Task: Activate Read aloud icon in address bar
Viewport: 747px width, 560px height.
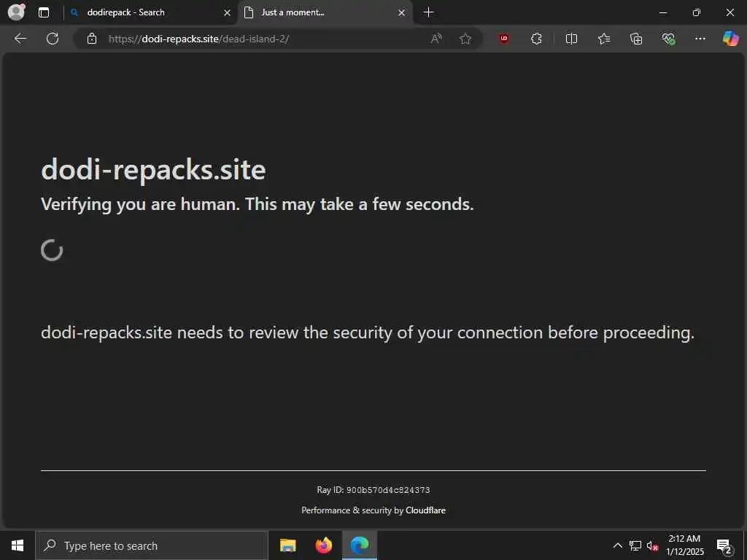Action: pyautogui.click(x=436, y=39)
